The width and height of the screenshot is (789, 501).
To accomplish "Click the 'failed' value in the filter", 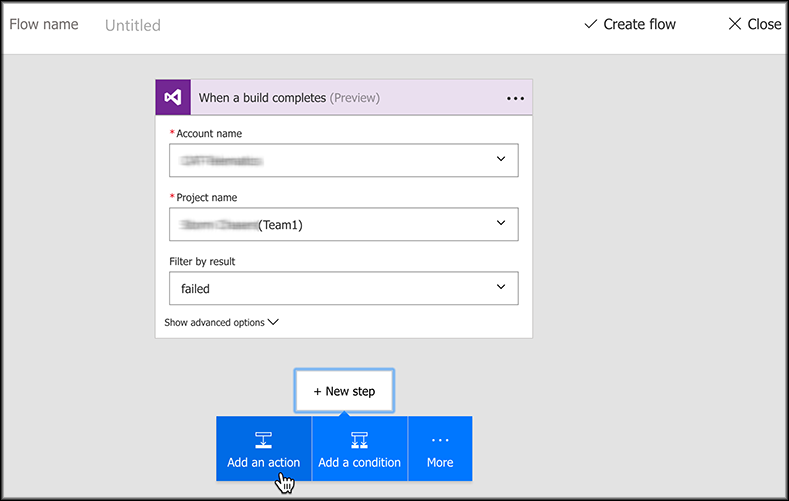I will (x=196, y=288).
